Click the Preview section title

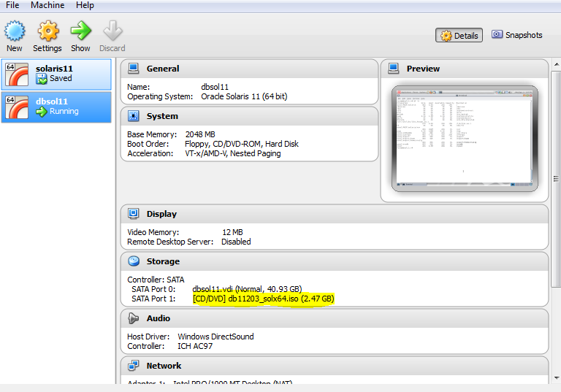tap(423, 69)
